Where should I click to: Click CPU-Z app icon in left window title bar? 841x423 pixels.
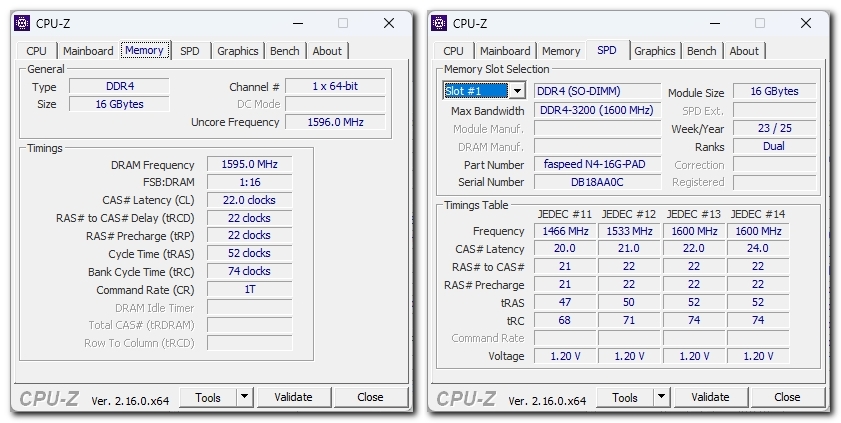click(22, 23)
